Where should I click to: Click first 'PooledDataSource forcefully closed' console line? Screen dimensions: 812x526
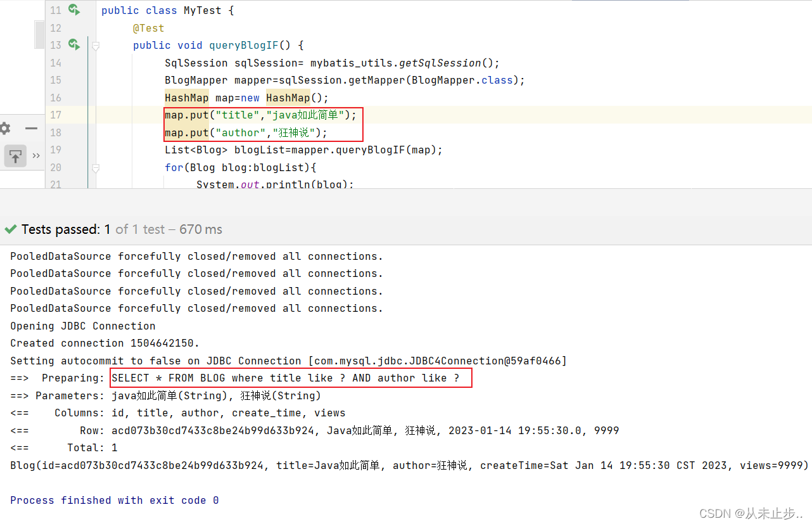click(196, 256)
